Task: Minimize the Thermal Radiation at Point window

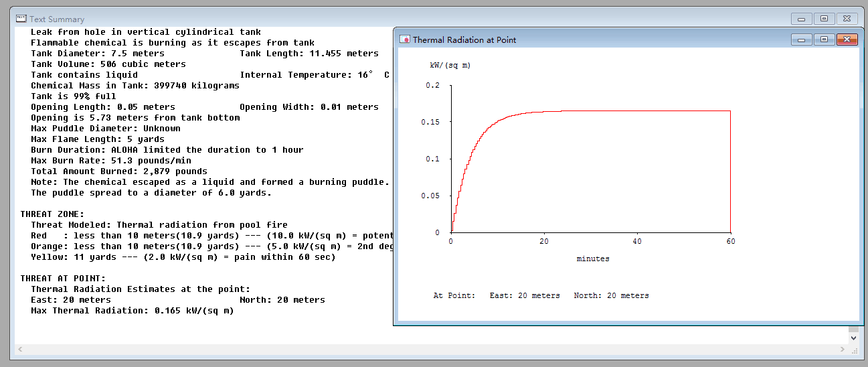Action: 802,40
